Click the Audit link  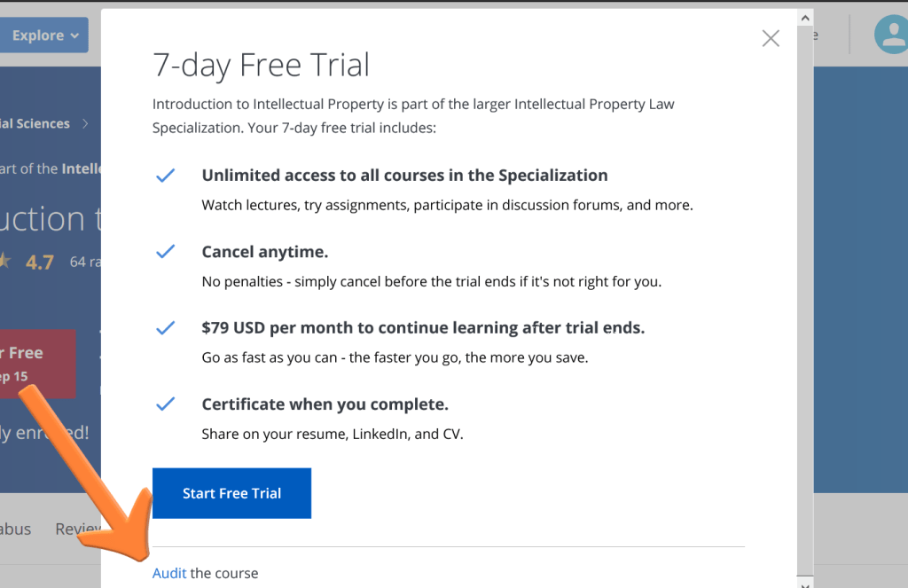pyautogui.click(x=169, y=573)
